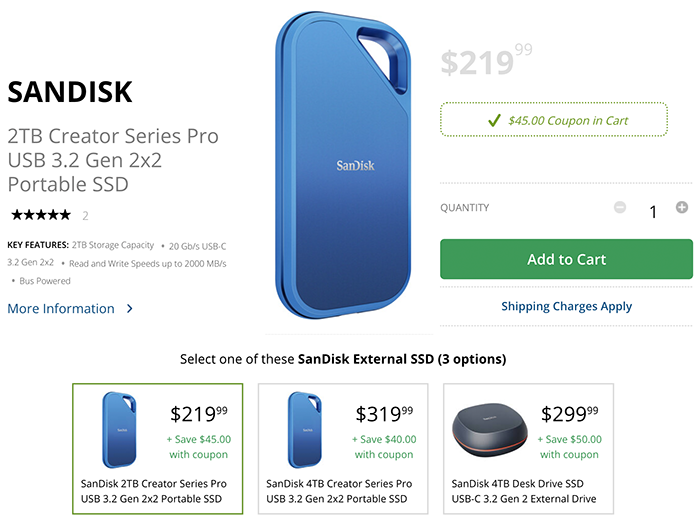Select the SanDisk 4TB Creator Series Pro option
This screenshot has width=700, height=520.
point(343,449)
